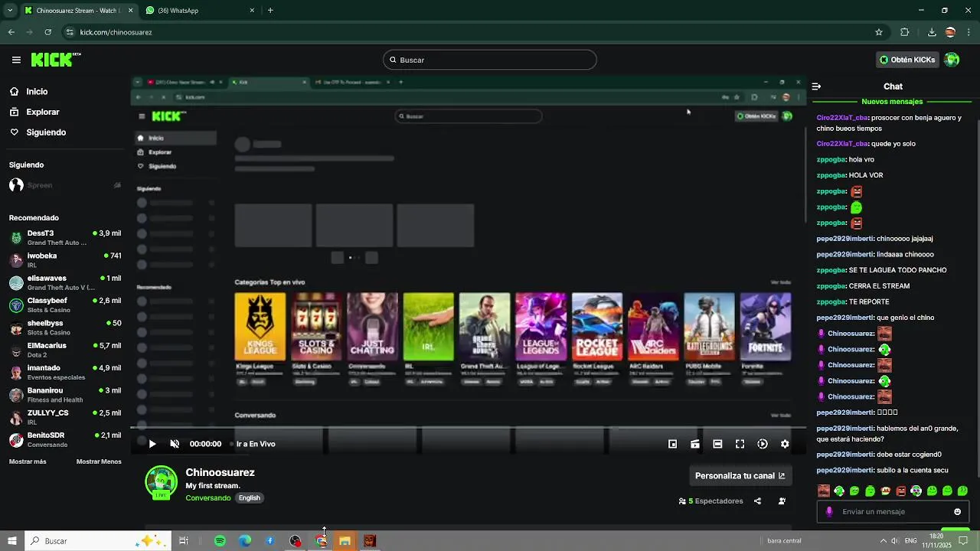Image resolution: width=980 pixels, height=551 pixels.
Task: Open recommended channel ElMacarius
Action: click(65, 350)
